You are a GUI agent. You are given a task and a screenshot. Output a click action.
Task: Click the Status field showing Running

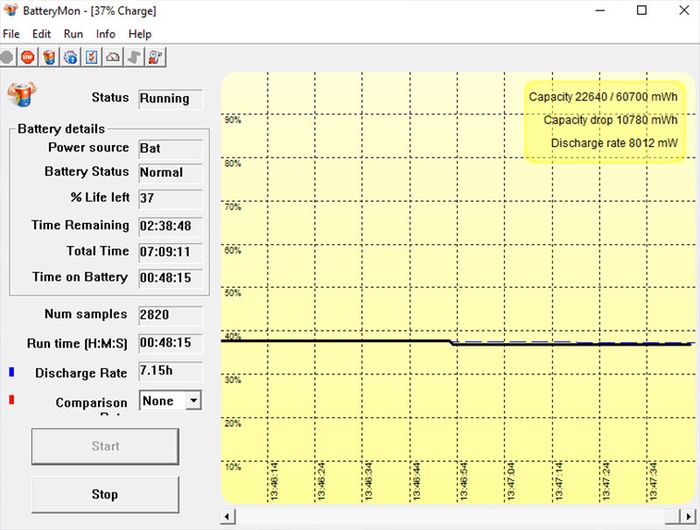(x=171, y=99)
